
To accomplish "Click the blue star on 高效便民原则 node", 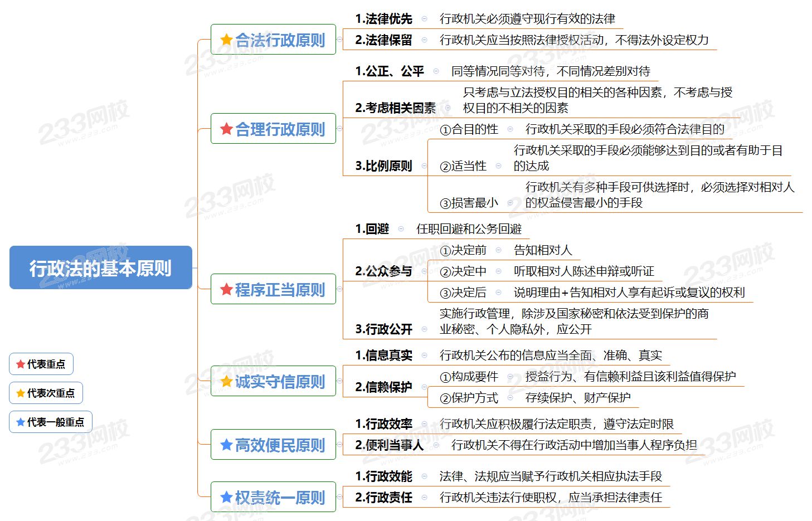I will pyautogui.click(x=226, y=445).
